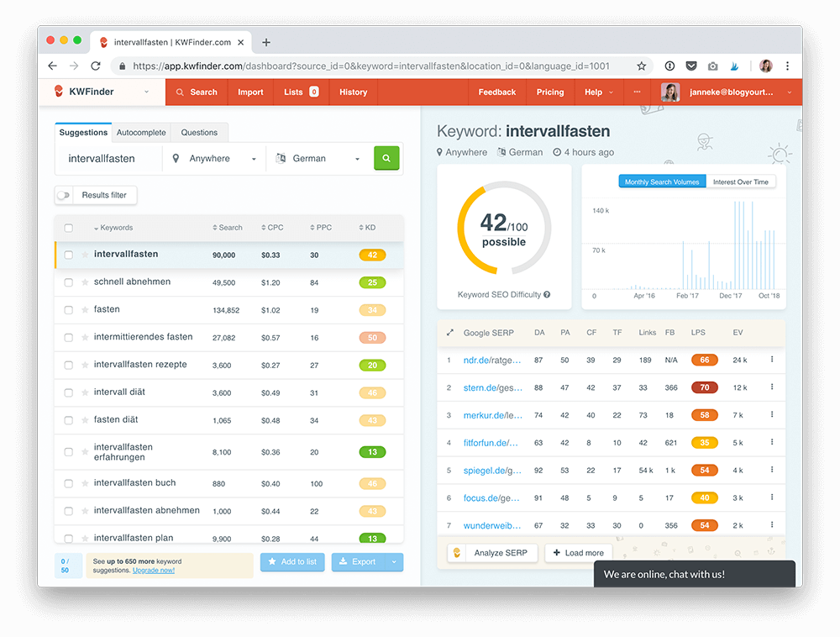This screenshot has height=637, width=840.
Task: Open the Export options arrow
Action: point(394,561)
